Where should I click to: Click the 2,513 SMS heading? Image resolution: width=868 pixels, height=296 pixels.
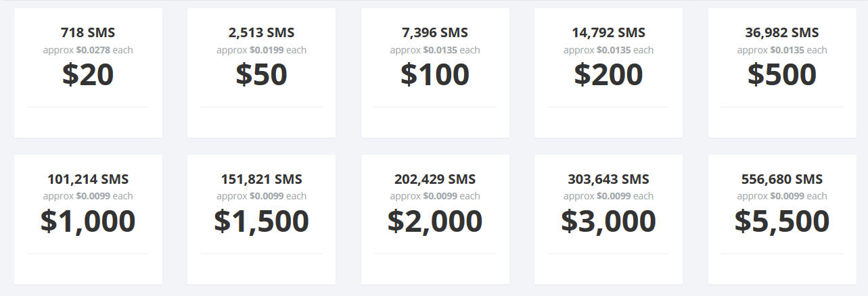coord(261,32)
